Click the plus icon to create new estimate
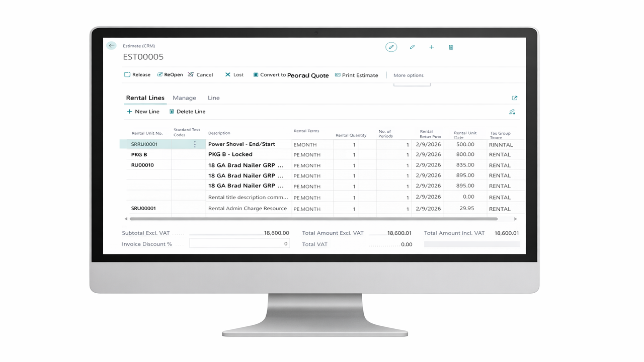Viewport: 644px width, 362px height. pyautogui.click(x=431, y=47)
